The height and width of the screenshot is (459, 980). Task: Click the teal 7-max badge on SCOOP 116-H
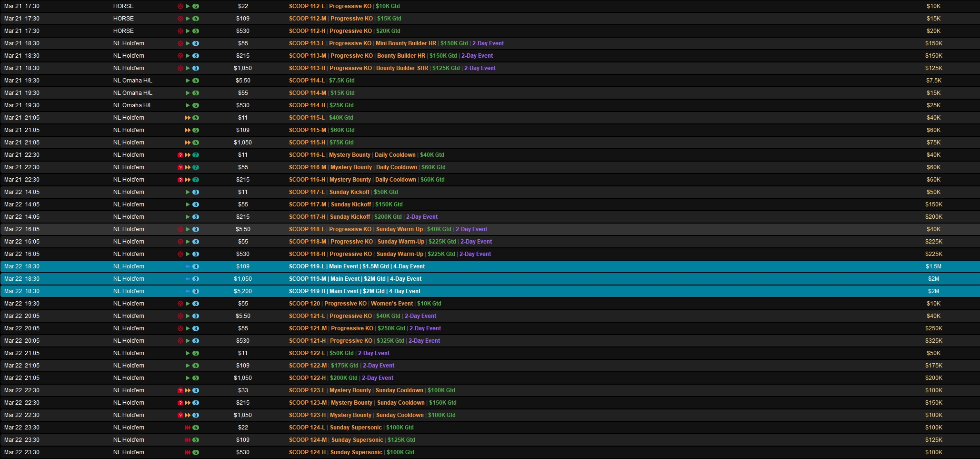(x=196, y=180)
